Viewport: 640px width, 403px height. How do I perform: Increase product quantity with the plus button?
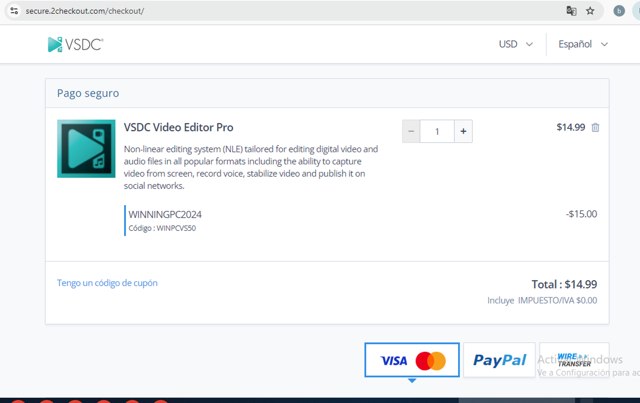coord(463,131)
